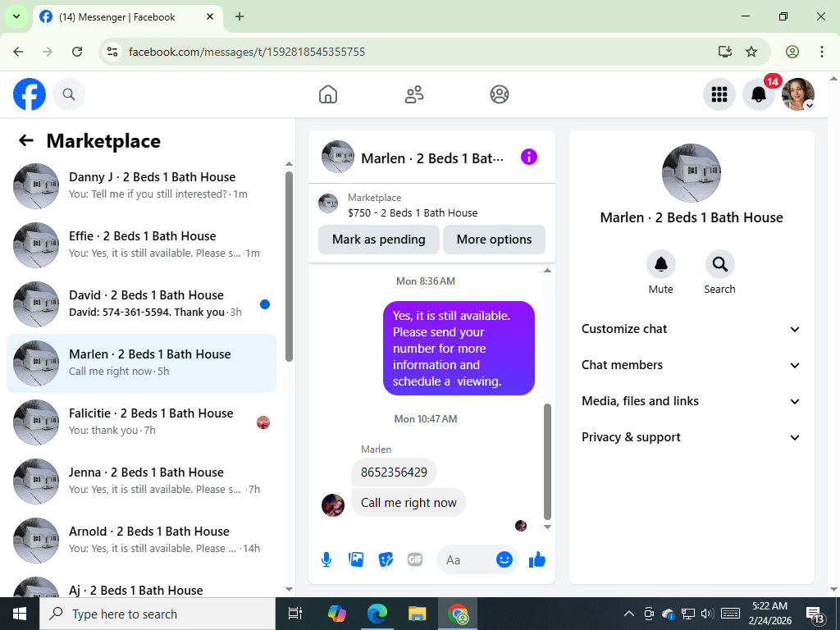Image resolution: width=840 pixels, height=630 pixels.
Task: Open the account profile picture menu
Action: coord(797,94)
